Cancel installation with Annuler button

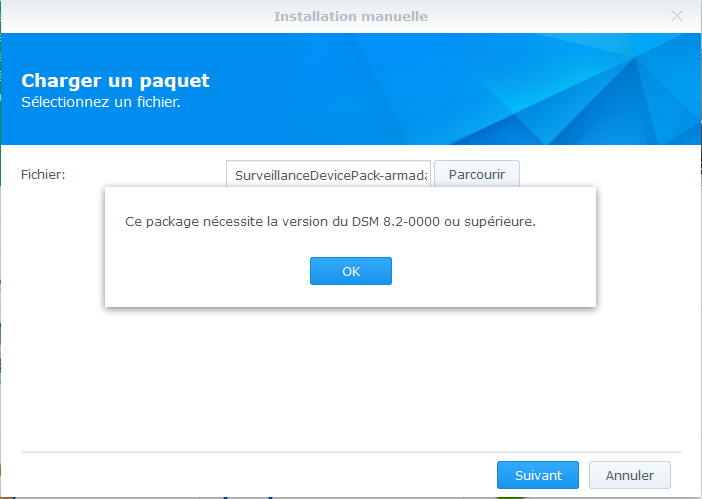629,475
